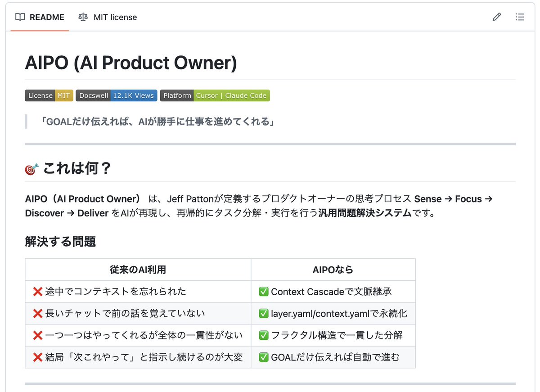
Task: Click the 従来のAI利用 column header
Action: pyautogui.click(x=138, y=270)
